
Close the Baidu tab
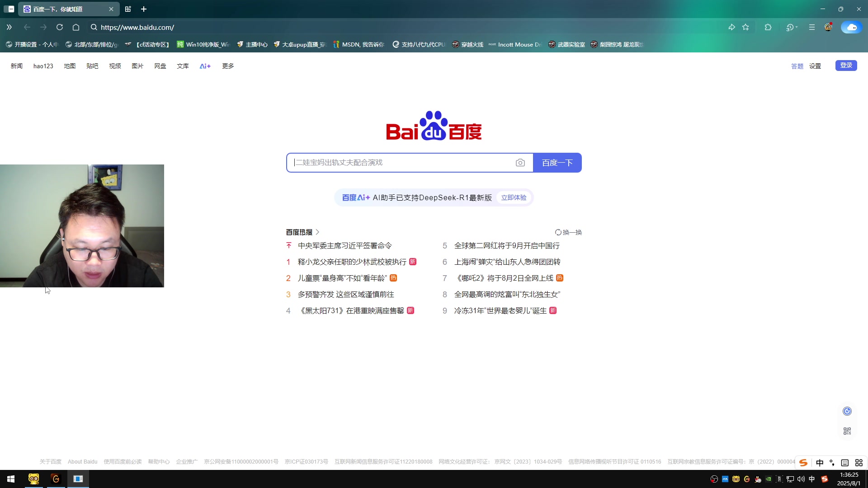click(x=111, y=9)
